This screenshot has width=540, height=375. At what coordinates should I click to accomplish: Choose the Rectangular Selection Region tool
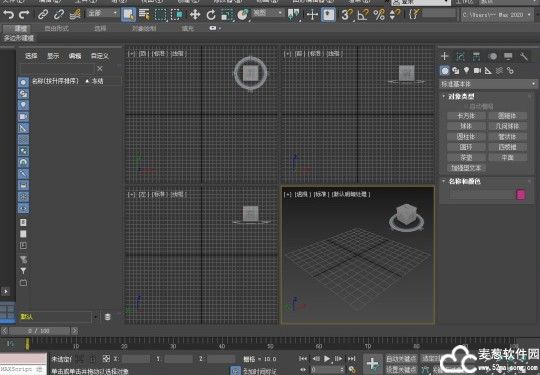coord(160,15)
